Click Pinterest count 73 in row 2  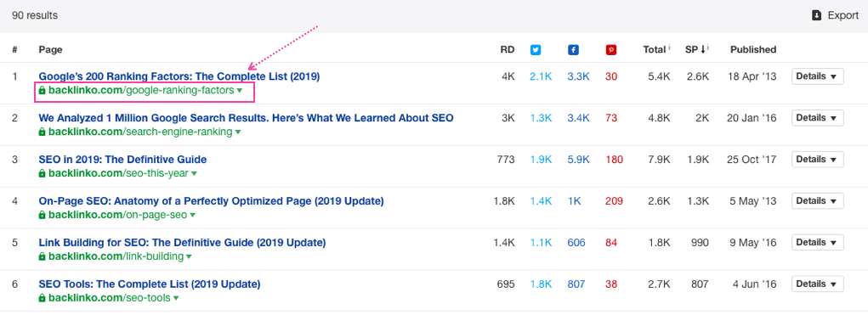tap(611, 118)
